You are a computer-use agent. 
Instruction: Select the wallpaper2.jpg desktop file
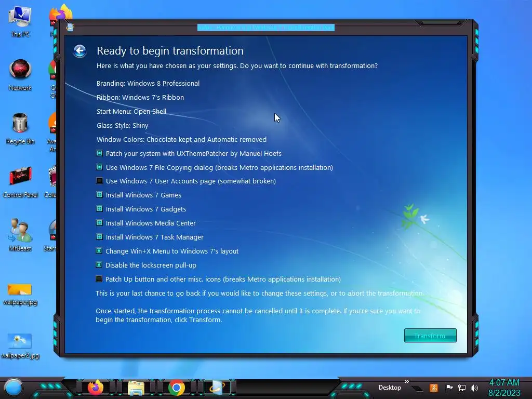pyautogui.click(x=20, y=346)
